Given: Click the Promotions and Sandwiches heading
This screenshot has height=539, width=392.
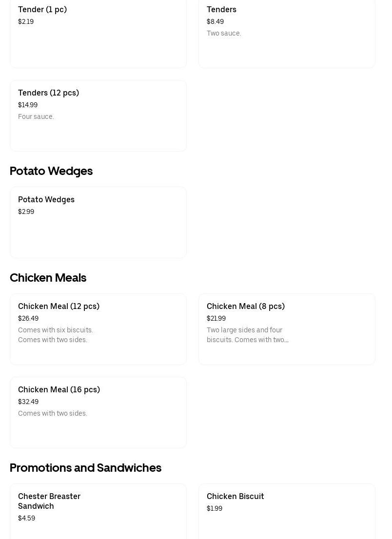Looking at the screenshot, I should click(85, 468).
